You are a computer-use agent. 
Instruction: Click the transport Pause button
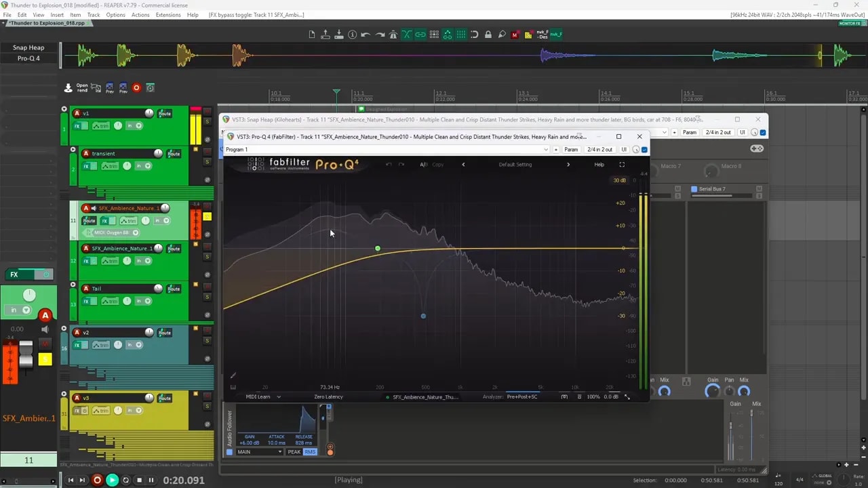pos(151,480)
